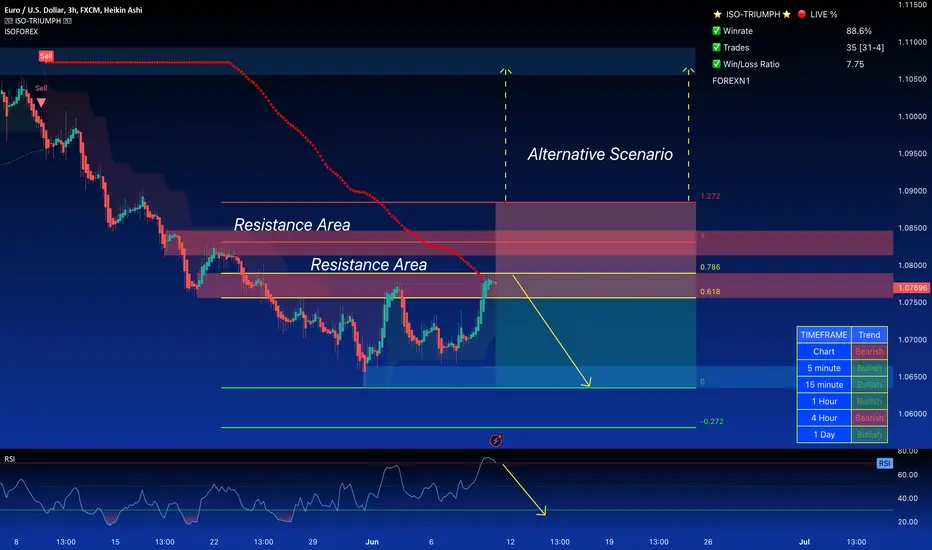The image size is (932, 550).
Task: Click the LIVE % label in stats panel
Action: coord(824,14)
